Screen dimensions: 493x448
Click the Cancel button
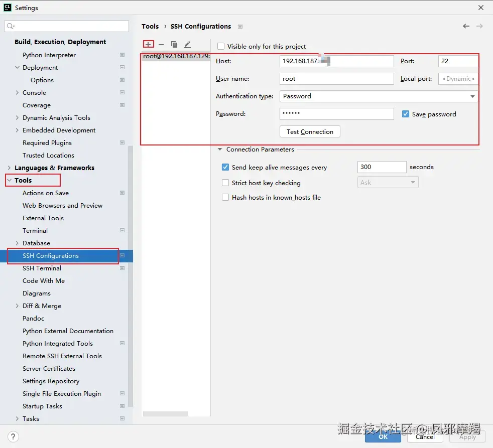point(425,436)
